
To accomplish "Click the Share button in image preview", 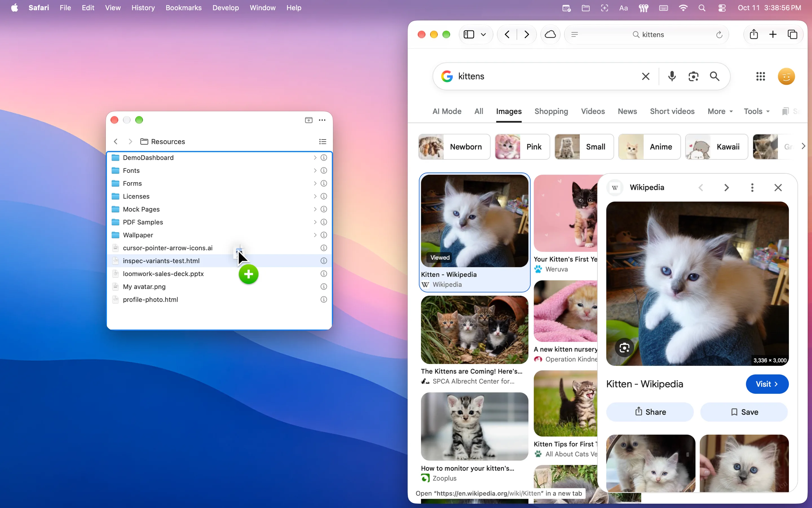I will (x=650, y=411).
